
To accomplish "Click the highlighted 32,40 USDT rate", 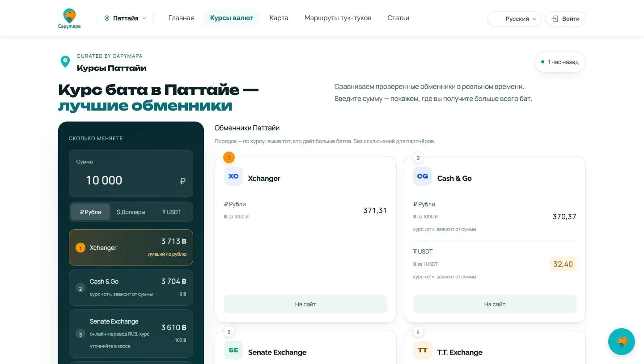I will tap(563, 264).
